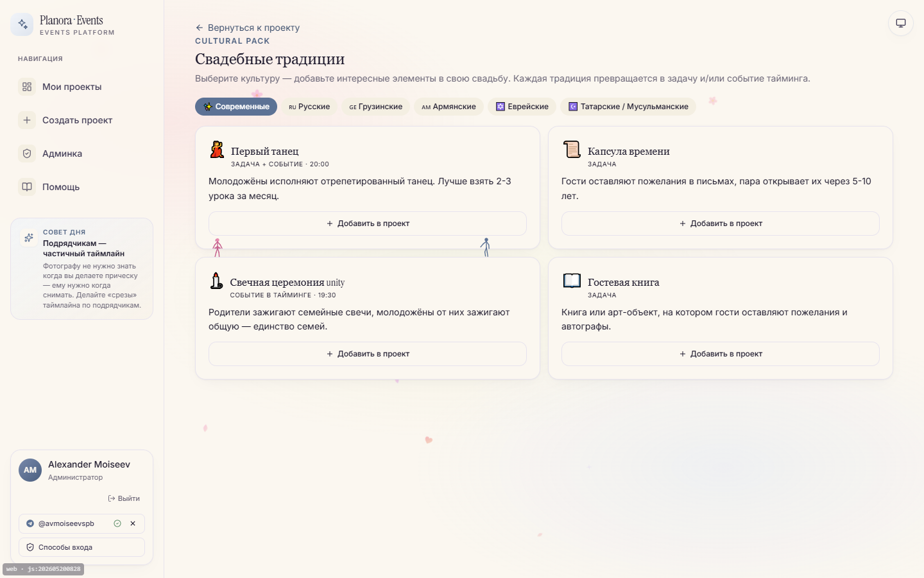This screenshot has height=578, width=924.
Task: Add Капсула времени to the project
Action: 721,223
